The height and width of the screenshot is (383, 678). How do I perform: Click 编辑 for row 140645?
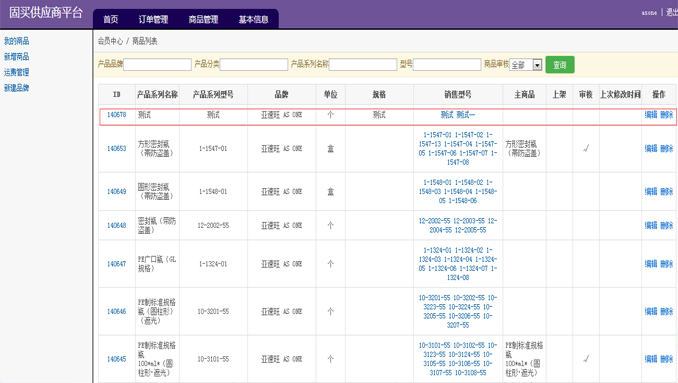pyautogui.click(x=651, y=359)
